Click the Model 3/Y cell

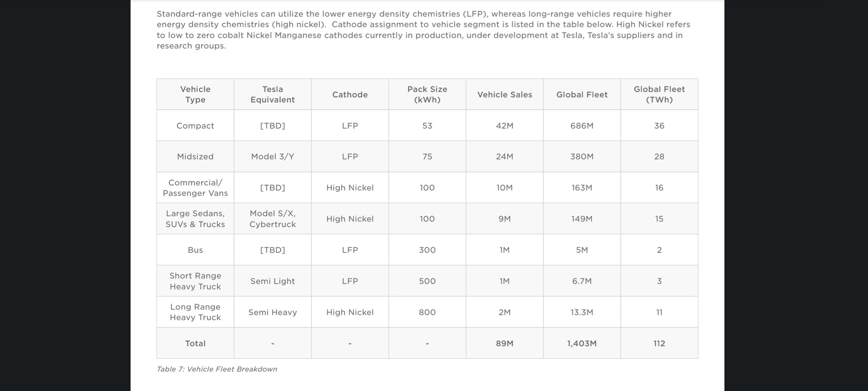point(272,157)
